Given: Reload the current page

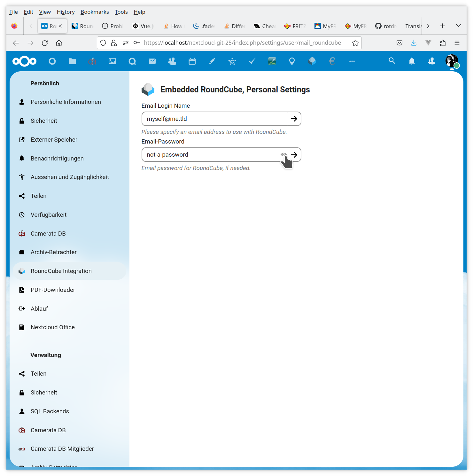Looking at the screenshot, I should pyautogui.click(x=45, y=43).
